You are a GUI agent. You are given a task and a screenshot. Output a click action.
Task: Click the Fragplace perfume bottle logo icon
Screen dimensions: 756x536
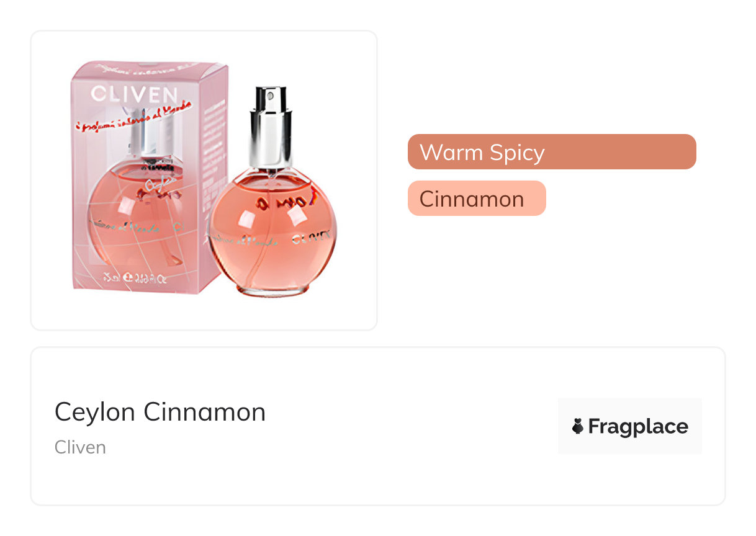tap(578, 426)
